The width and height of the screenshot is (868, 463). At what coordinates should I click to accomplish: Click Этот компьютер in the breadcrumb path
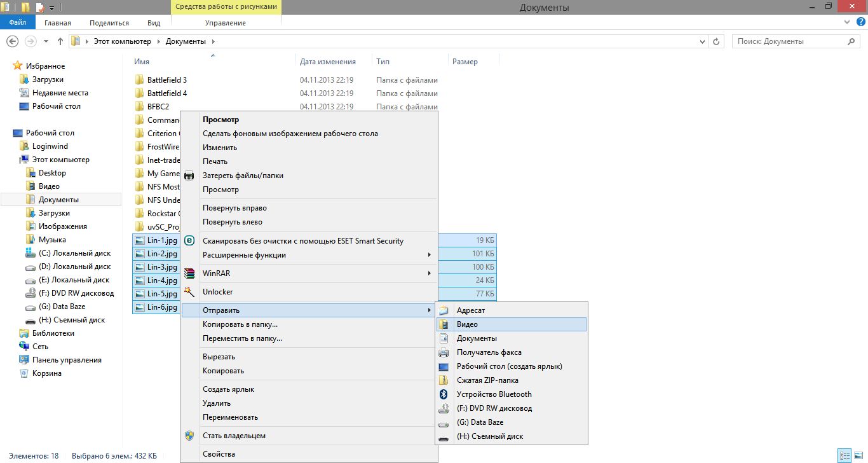(122, 41)
